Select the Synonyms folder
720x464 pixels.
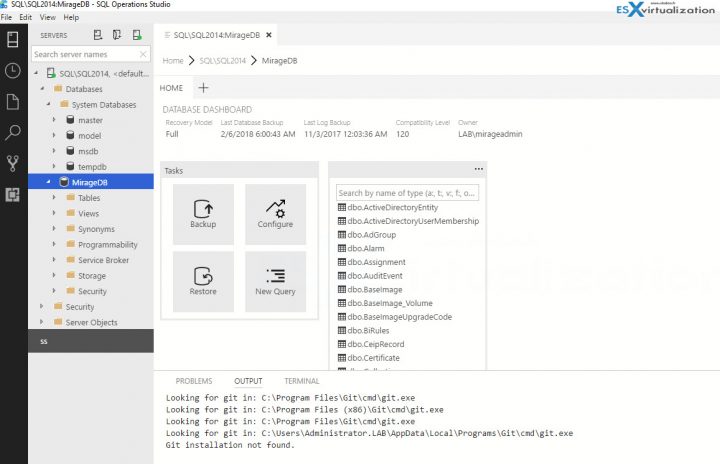click(x=96, y=229)
